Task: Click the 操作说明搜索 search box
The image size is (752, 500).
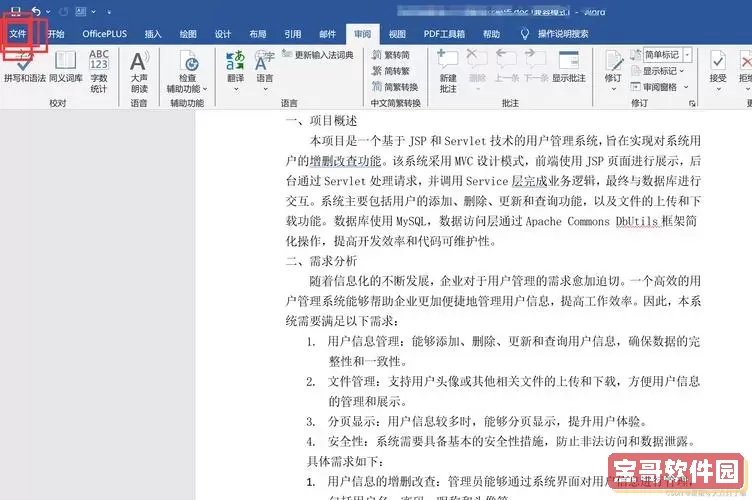Action: tap(563, 34)
